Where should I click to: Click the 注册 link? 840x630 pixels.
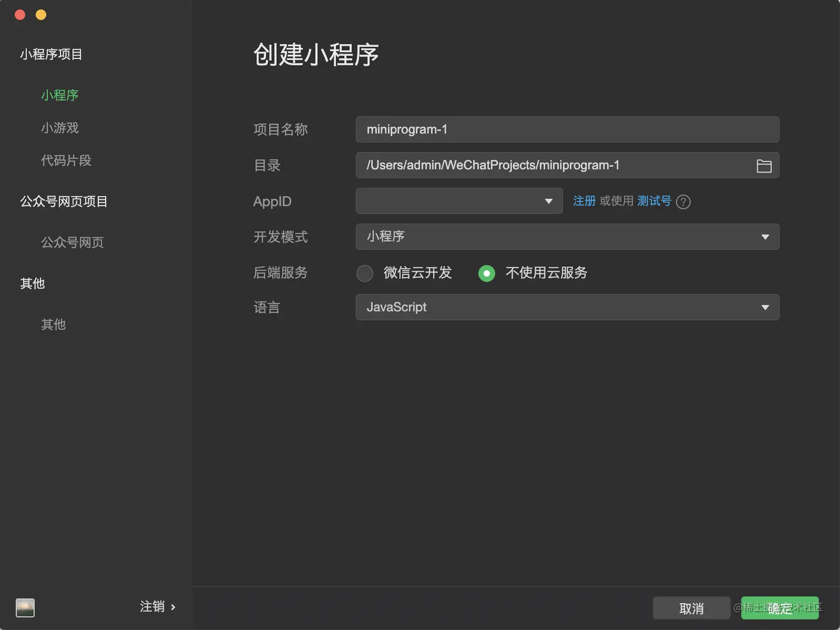584,201
